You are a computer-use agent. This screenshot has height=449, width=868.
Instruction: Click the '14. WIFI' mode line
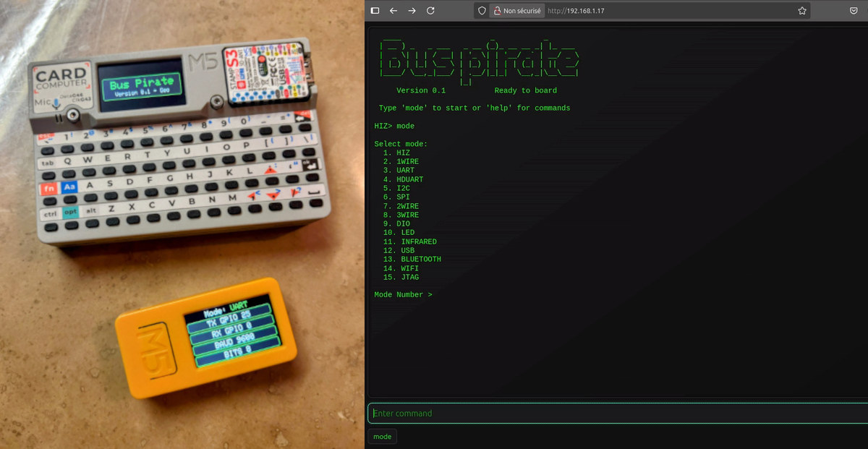coord(401,268)
